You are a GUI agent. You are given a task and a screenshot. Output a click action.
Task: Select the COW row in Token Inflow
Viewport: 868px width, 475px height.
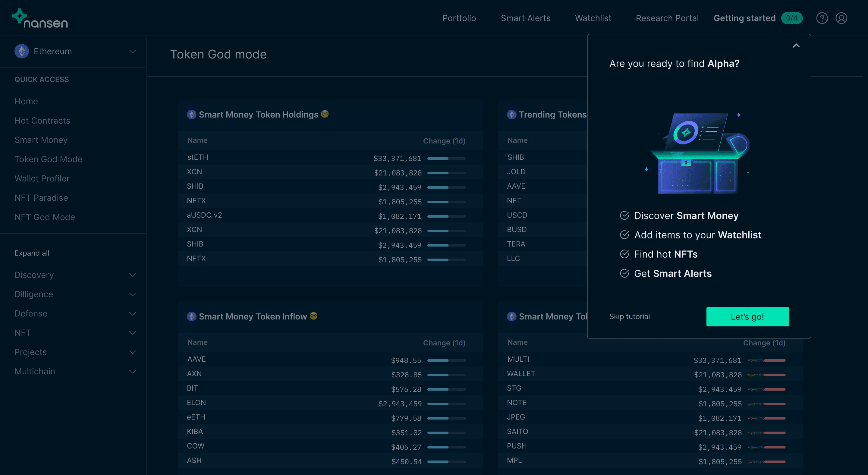[331, 446]
